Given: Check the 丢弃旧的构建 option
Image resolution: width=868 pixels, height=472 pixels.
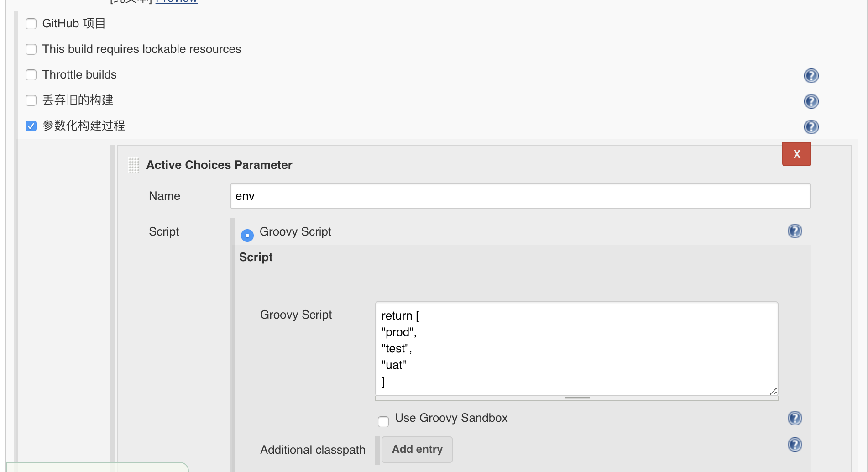Looking at the screenshot, I should tap(31, 100).
